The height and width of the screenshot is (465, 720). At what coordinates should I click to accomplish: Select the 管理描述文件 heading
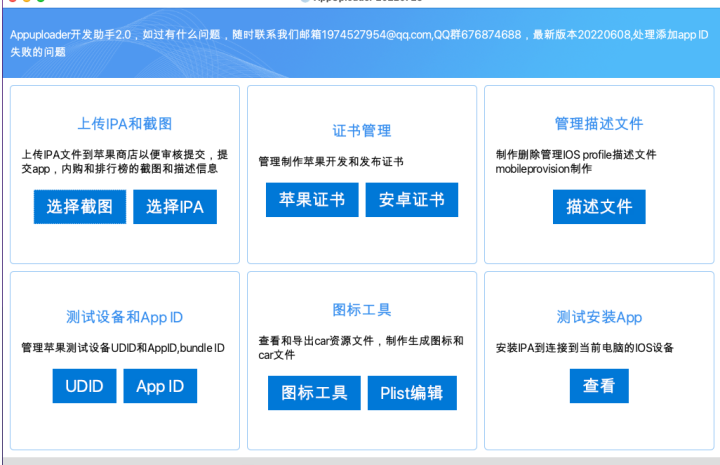tap(599, 123)
